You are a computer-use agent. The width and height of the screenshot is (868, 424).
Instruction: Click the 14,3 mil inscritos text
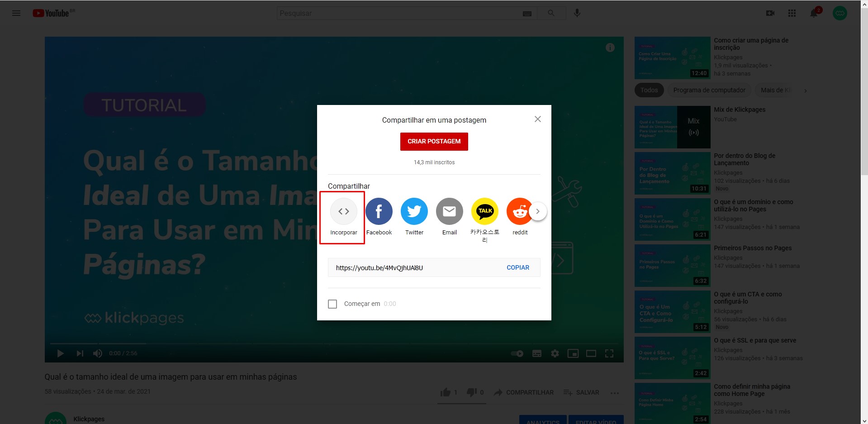[x=434, y=162]
